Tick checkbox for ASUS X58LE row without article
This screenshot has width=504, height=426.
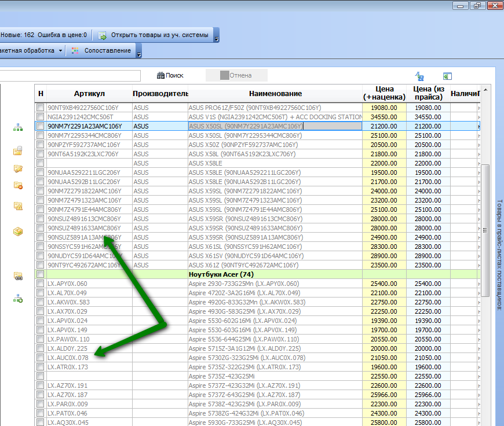point(40,163)
